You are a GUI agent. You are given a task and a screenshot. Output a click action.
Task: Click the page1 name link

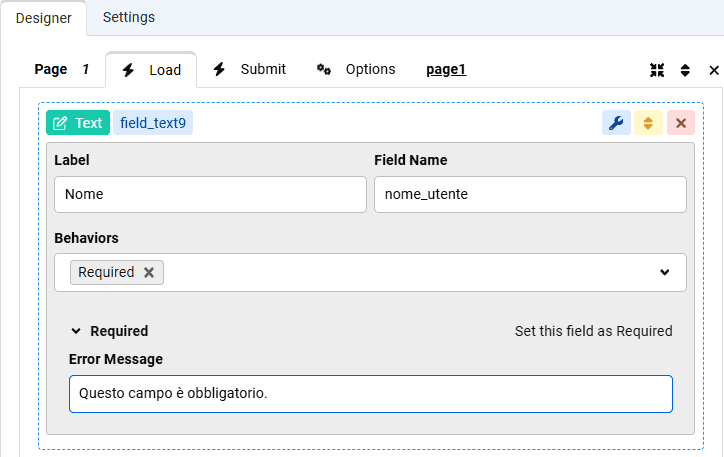click(x=446, y=69)
